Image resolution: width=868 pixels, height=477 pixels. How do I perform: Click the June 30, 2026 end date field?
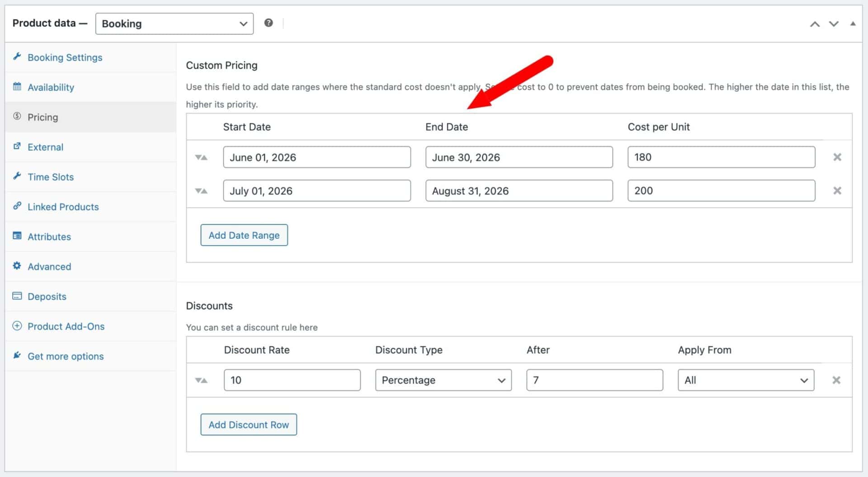coord(519,157)
